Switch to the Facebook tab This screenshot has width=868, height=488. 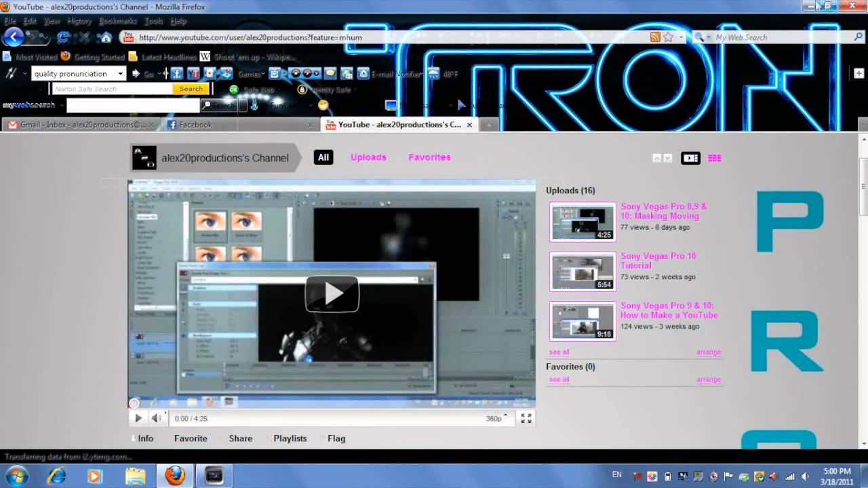(241, 125)
